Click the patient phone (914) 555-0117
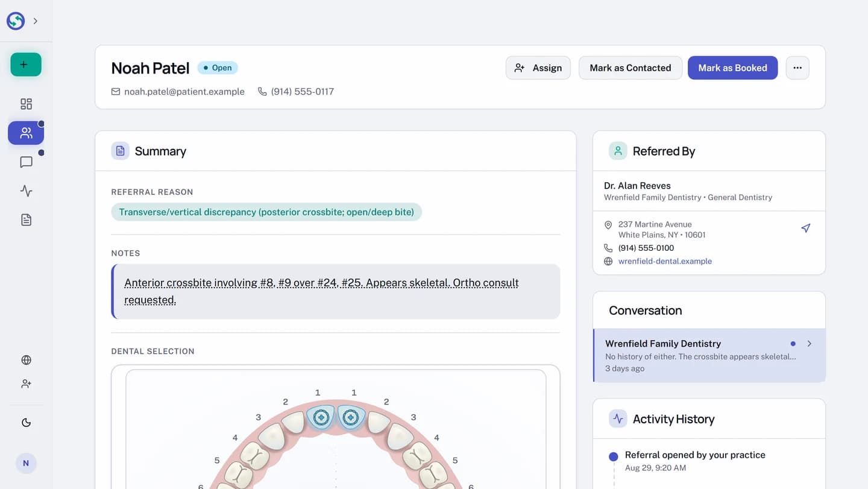868x489 pixels. point(303,92)
